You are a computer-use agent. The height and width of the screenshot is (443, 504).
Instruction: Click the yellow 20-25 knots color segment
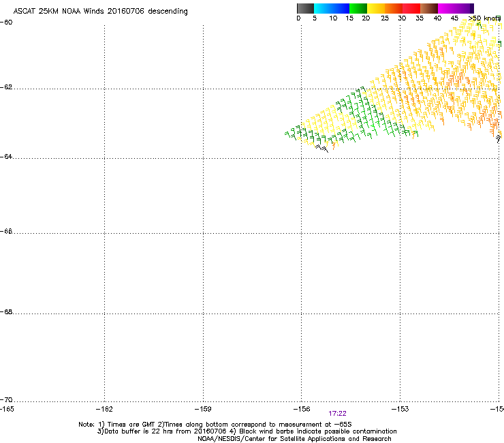click(x=376, y=8)
